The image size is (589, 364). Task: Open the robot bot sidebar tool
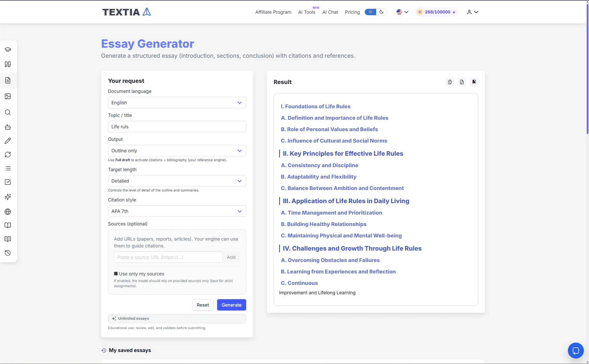[8, 127]
